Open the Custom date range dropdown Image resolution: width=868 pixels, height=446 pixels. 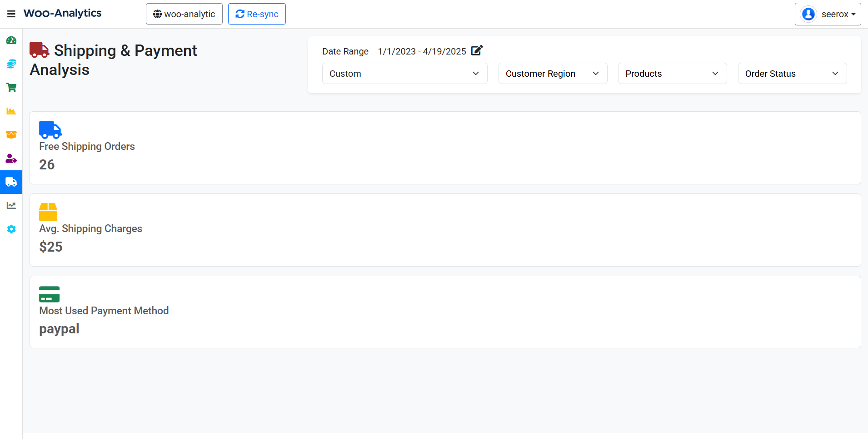coord(404,73)
